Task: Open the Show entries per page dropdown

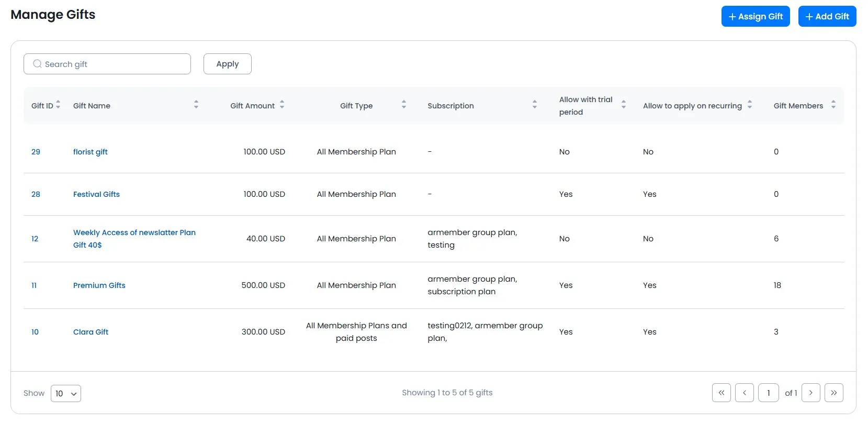Action: [x=66, y=394]
